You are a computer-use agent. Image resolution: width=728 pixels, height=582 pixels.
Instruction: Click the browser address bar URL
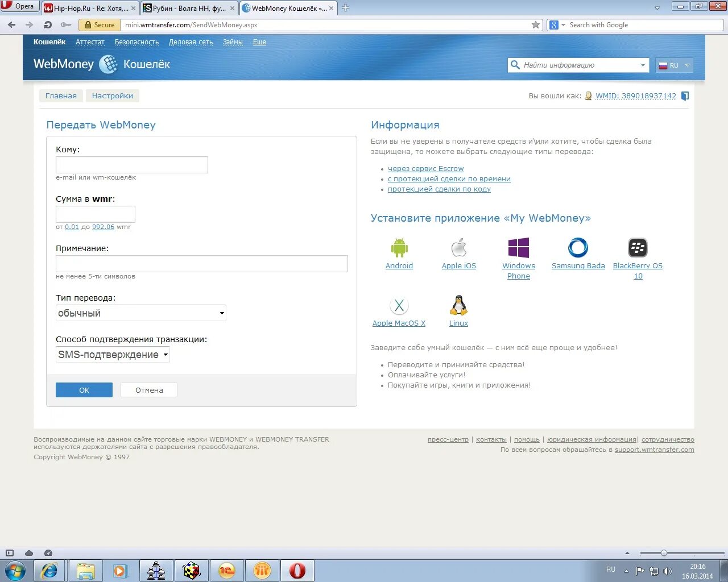(191, 25)
